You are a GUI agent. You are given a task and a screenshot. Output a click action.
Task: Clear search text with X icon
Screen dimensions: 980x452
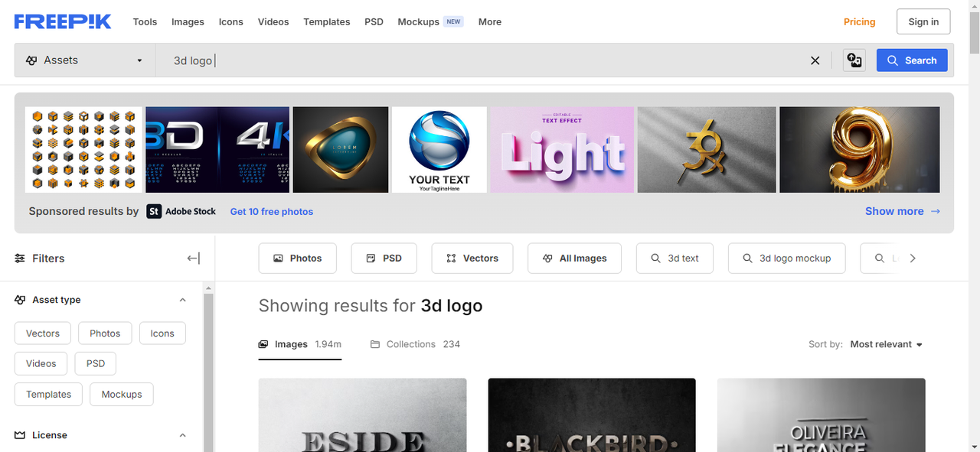click(815, 60)
